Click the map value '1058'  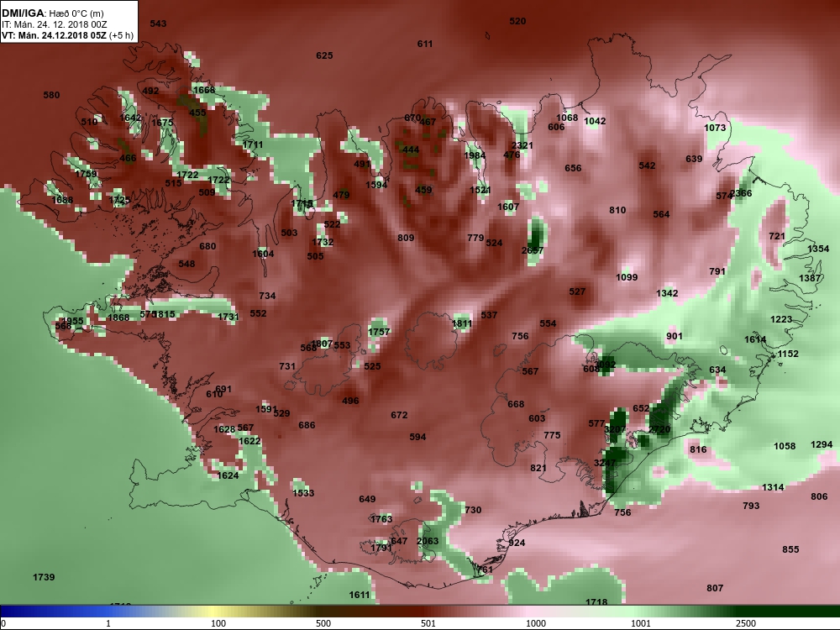(785, 446)
